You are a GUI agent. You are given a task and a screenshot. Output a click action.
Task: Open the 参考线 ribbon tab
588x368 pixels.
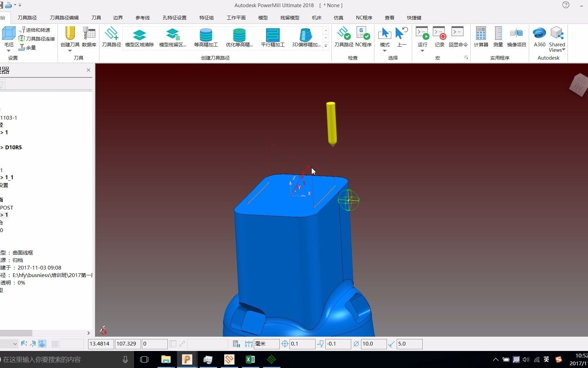click(143, 18)
